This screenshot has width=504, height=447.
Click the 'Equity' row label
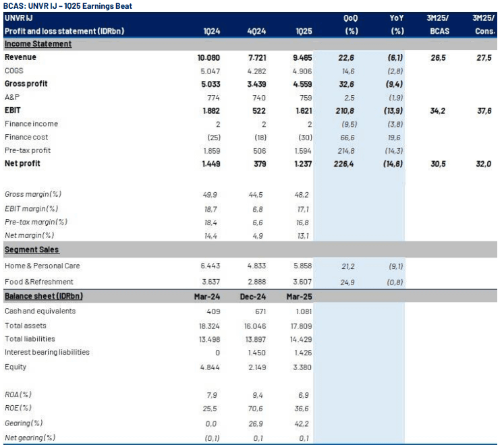click(16, 367)
